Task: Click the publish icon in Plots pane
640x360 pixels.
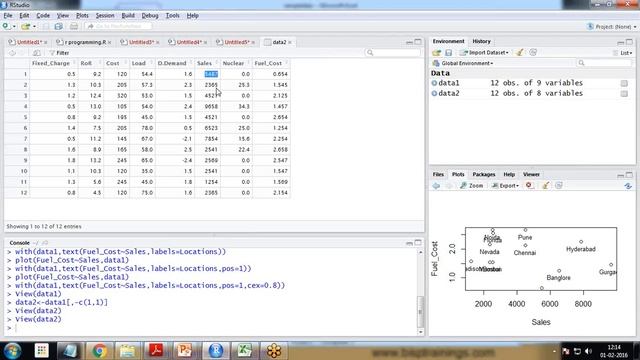Action: click(628, 186)
